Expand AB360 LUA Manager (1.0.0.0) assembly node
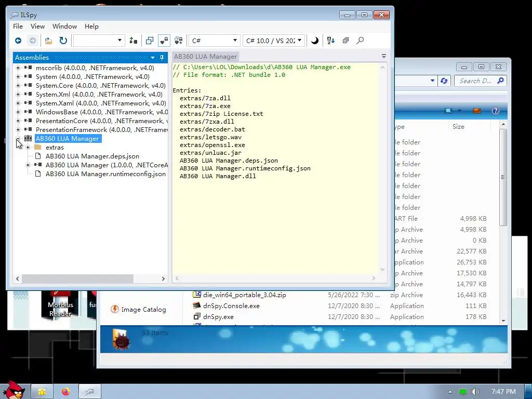Screen dimensions: 532x399 pos(28,165)
